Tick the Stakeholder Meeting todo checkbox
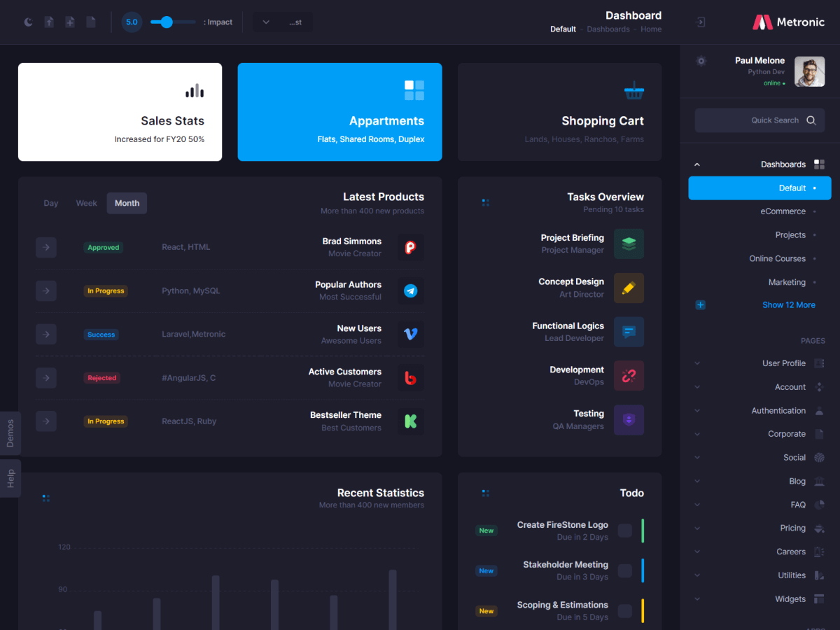 point(624,570)
